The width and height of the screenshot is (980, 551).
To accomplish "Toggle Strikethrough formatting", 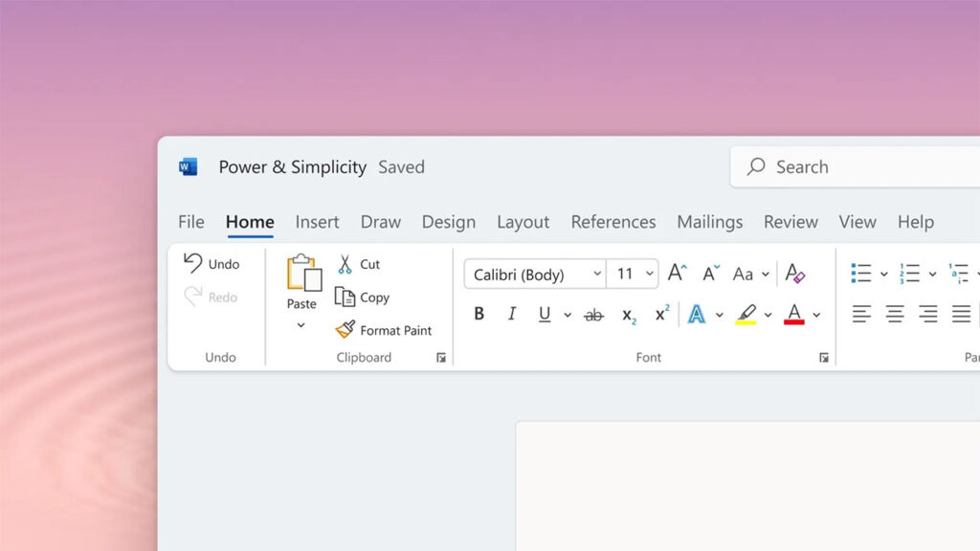I will coord(594,315).
